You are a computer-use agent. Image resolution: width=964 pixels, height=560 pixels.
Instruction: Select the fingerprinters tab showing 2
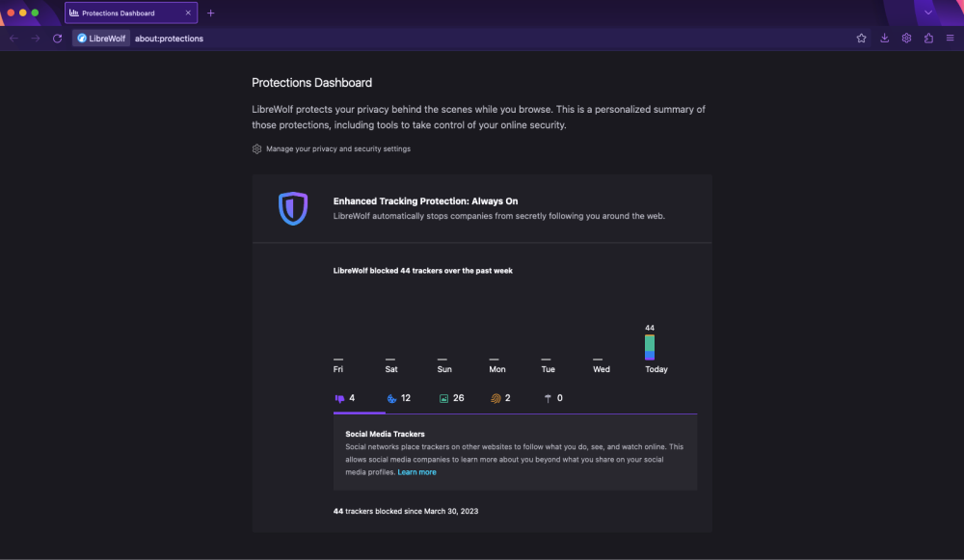tap(501, 398)
